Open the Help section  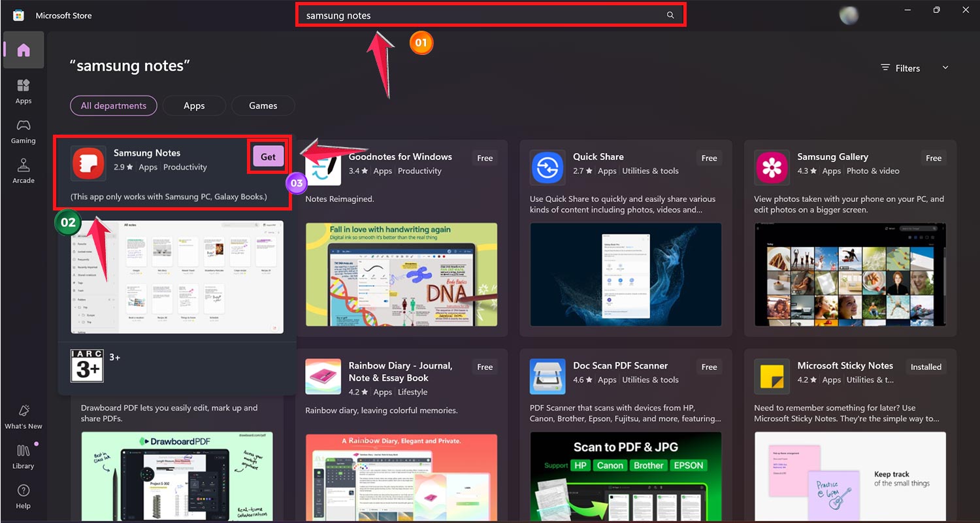pos(23,496)
